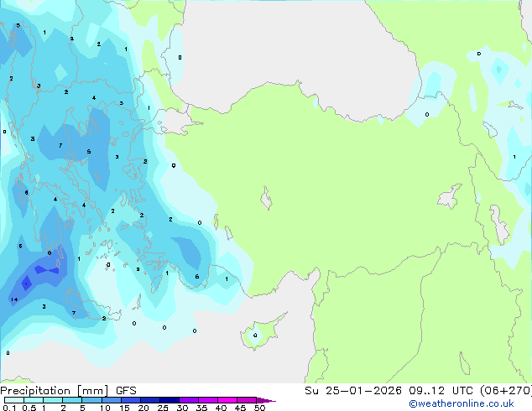Click the "0" value over Cyprus island
The width and height of the screenshot is (532, 411).
coord(255,336)
